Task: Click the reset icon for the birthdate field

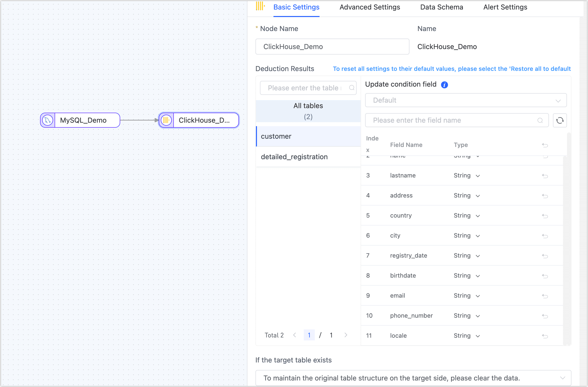Action: (545, 276)
